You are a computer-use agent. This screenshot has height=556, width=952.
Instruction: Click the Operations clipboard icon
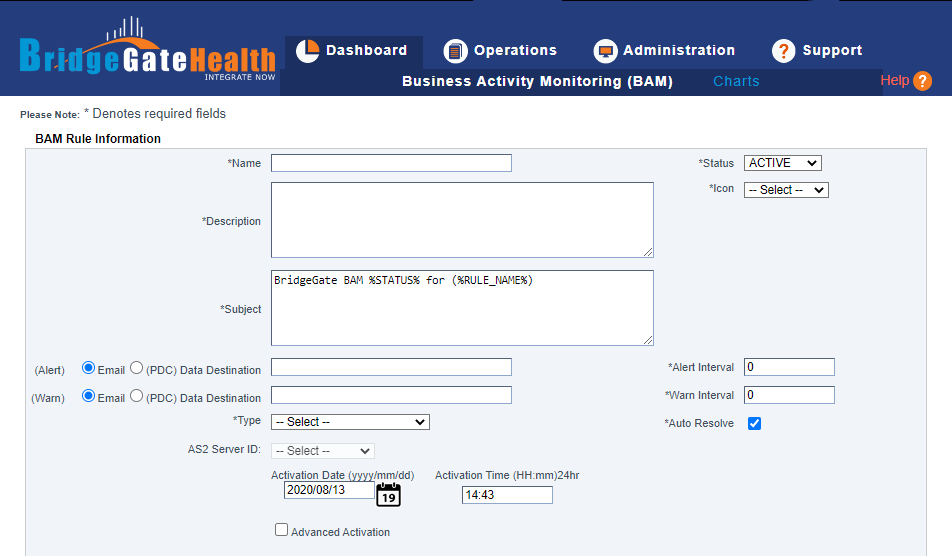(x=455, y=51)
